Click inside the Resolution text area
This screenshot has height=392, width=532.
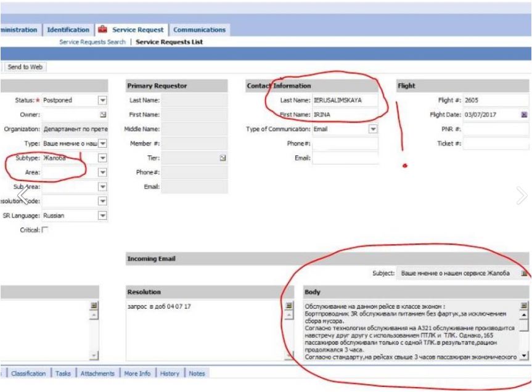[x=205, y=330]
